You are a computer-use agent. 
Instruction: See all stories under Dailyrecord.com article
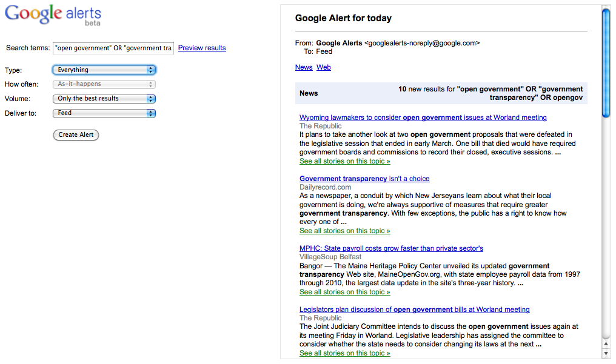pyautogui.click(x=344, y=231)
